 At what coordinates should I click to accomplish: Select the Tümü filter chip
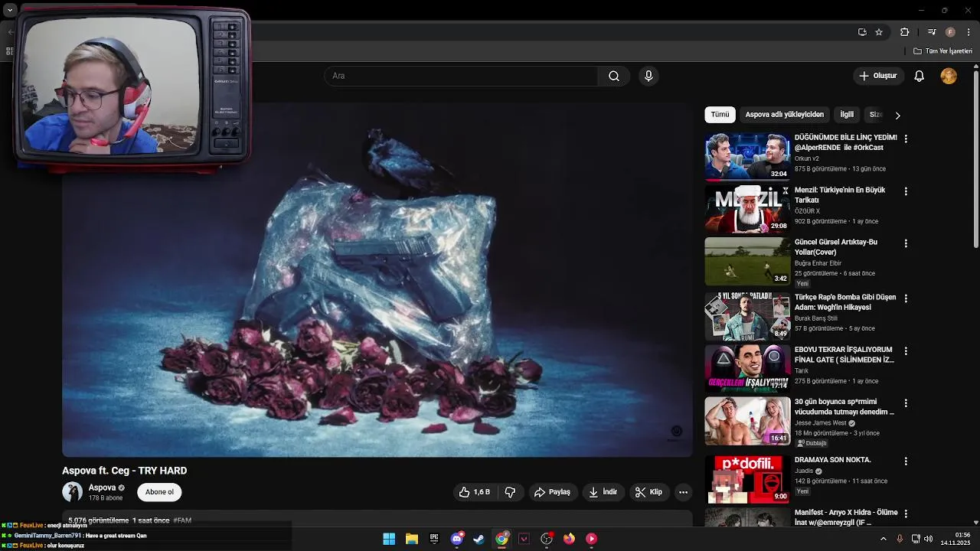720,115
